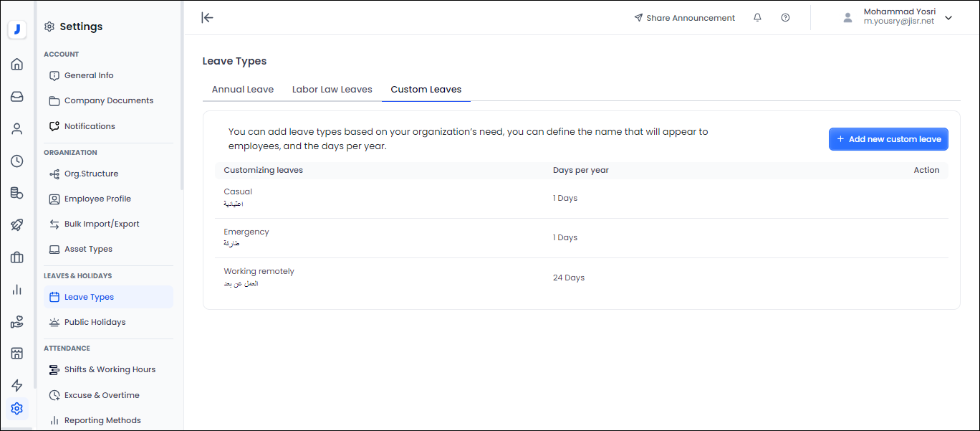Click the employees person icon in rail
This screenshot has width=980, height=431.
(17, 129)
